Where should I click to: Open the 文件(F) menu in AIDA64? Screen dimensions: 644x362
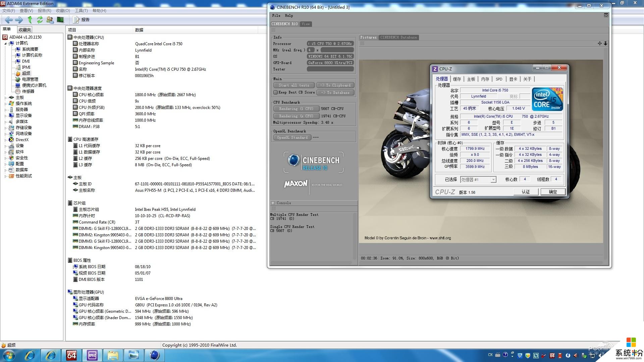[x=9, y=11]
